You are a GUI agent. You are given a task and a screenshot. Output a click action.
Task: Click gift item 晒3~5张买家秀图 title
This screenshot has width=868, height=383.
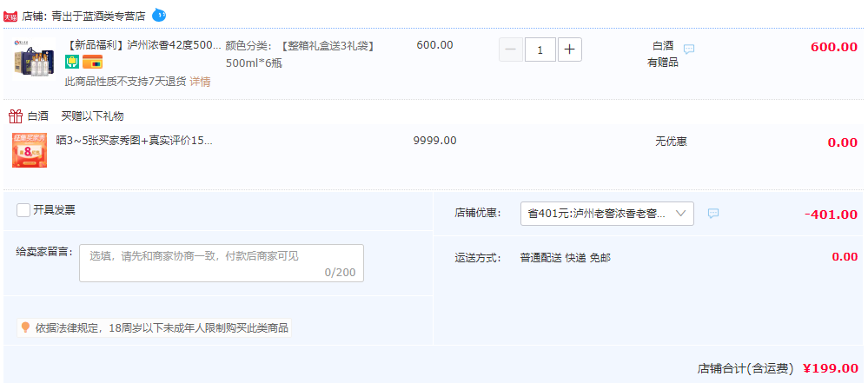pos(134,141)
